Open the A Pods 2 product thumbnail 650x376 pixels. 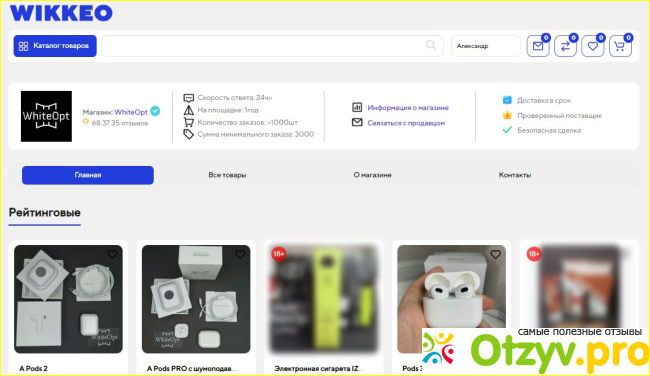(68, 299)
